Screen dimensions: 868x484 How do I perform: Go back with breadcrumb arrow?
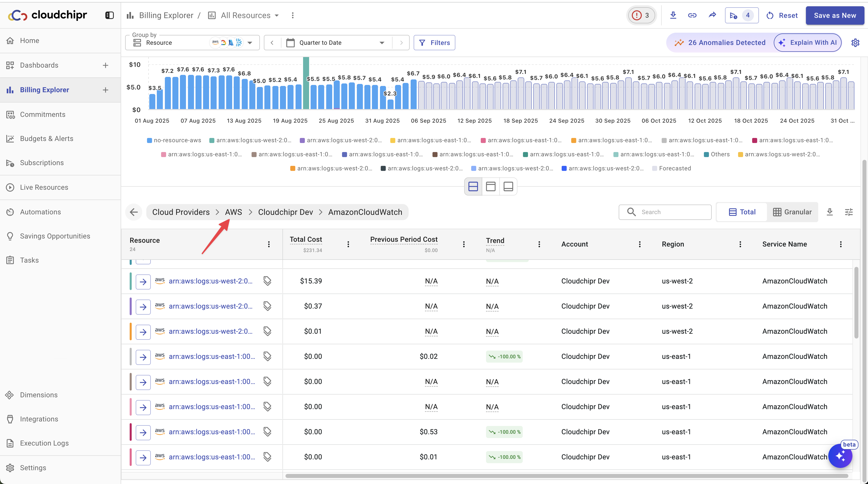pos(134,212)
